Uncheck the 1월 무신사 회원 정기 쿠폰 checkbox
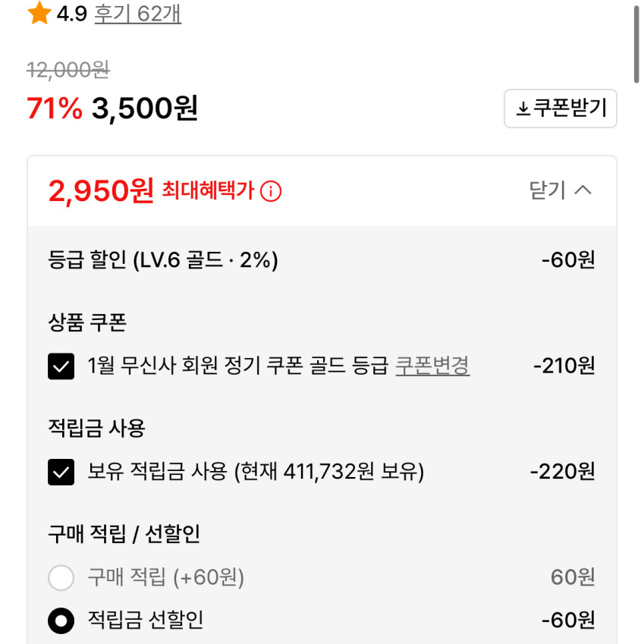 61,366
